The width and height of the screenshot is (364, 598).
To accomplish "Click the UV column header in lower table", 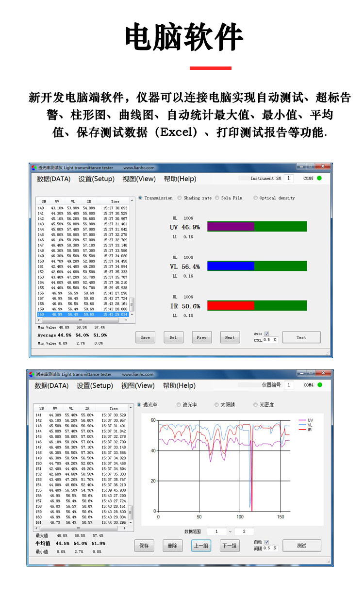I will tap(55, 408).
